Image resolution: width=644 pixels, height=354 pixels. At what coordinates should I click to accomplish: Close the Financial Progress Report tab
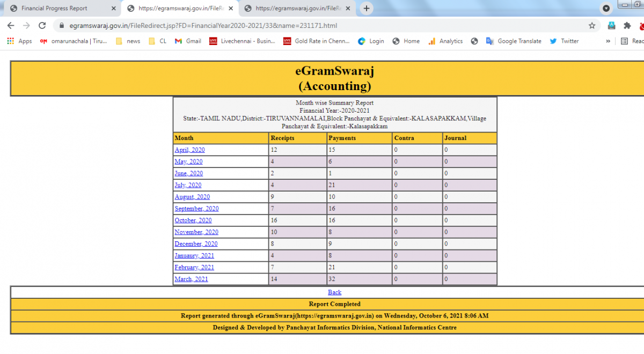tap(113, 9)
